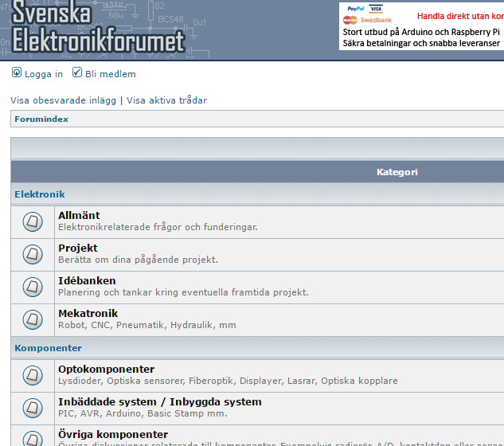Click the PayPal logo in the ad
Viewport: 504px width, 446px height.
(356, 9)
